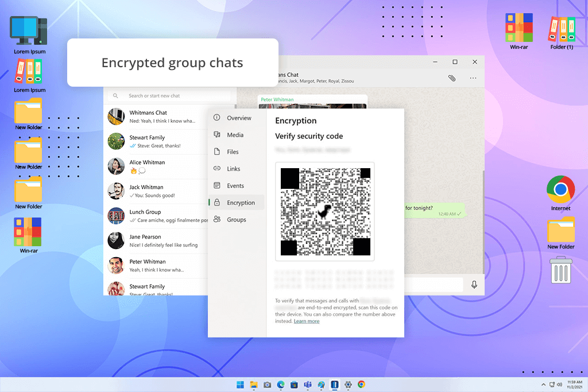The width and height of the screenshot is (588, 392).
Task: Open the Lunch Group conversation
Action: (x=156, y=216)
